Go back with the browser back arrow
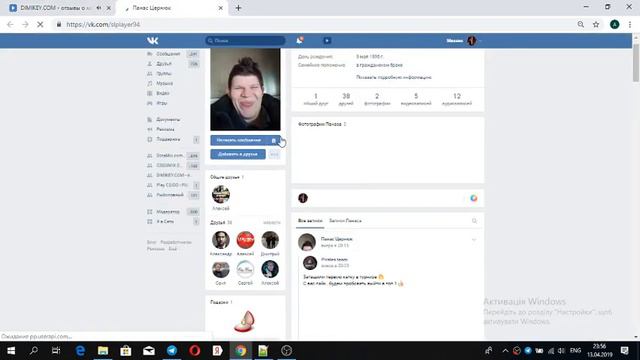Viewport: 640px width, 360px height. point(10,24)
